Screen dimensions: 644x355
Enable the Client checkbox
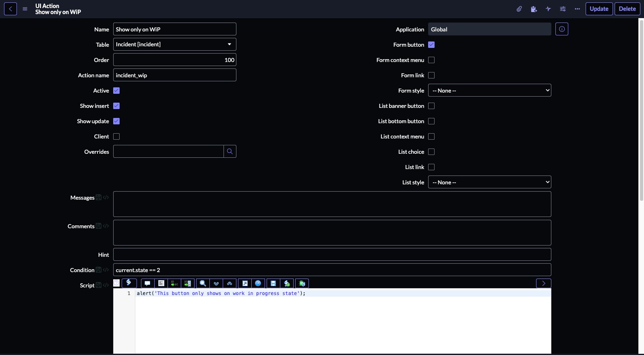tap(116, 136)
